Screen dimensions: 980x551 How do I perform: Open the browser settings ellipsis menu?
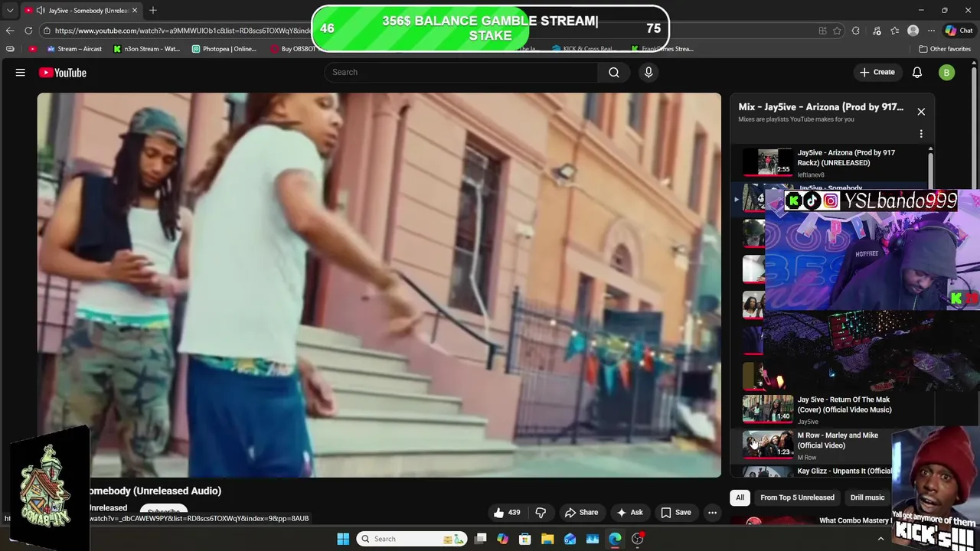[x=931, y=31]
